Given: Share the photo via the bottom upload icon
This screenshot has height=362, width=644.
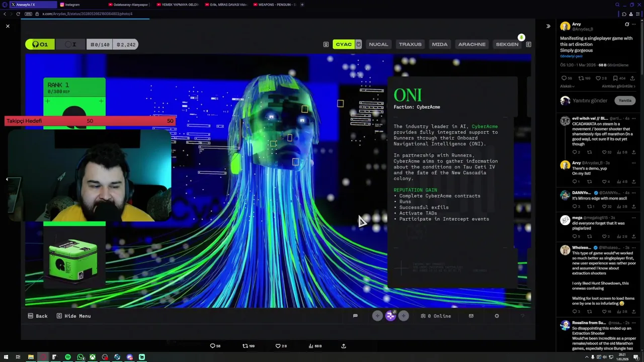Looking at the screenshot, I should 344,346.
